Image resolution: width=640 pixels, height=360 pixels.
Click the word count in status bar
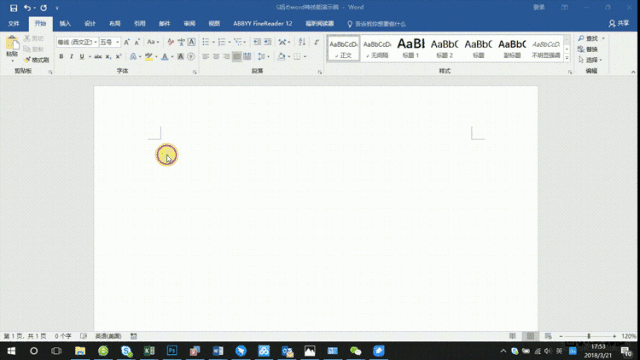(63, 336)
